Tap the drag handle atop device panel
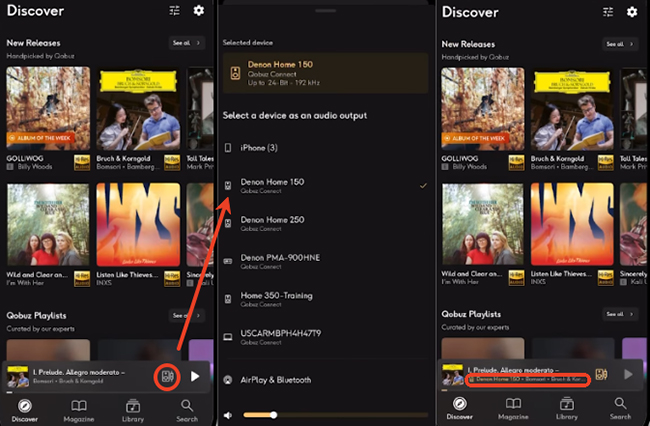This screenshot has width=650, height=426. pyautogui.click(x=325, y=11)
